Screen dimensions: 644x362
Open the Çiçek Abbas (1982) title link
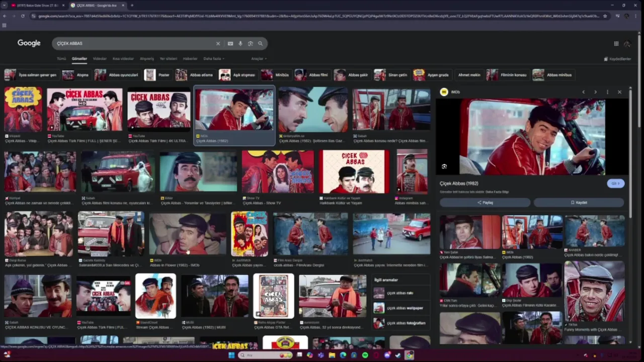(459, 184)
